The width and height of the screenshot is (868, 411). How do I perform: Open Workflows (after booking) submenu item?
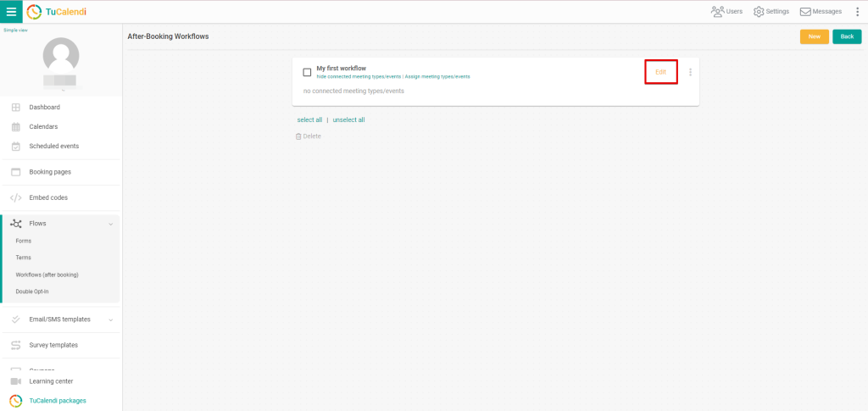point(47,275)
